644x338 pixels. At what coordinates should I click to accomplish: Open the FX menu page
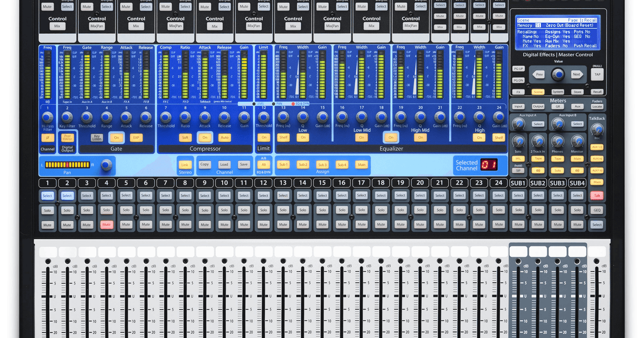point(518,92)
